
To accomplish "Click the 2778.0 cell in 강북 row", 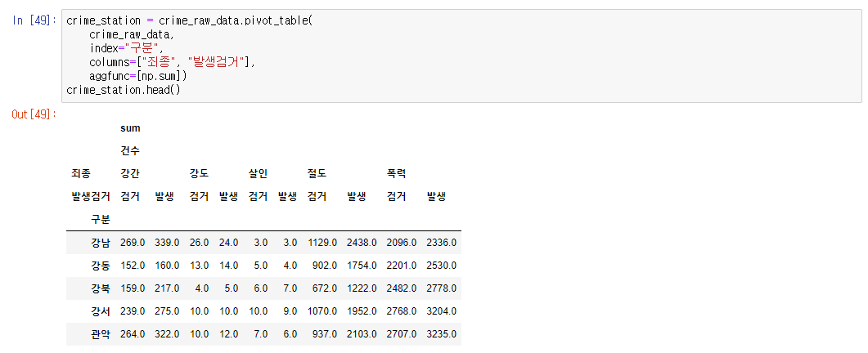I will pos(441,288).
